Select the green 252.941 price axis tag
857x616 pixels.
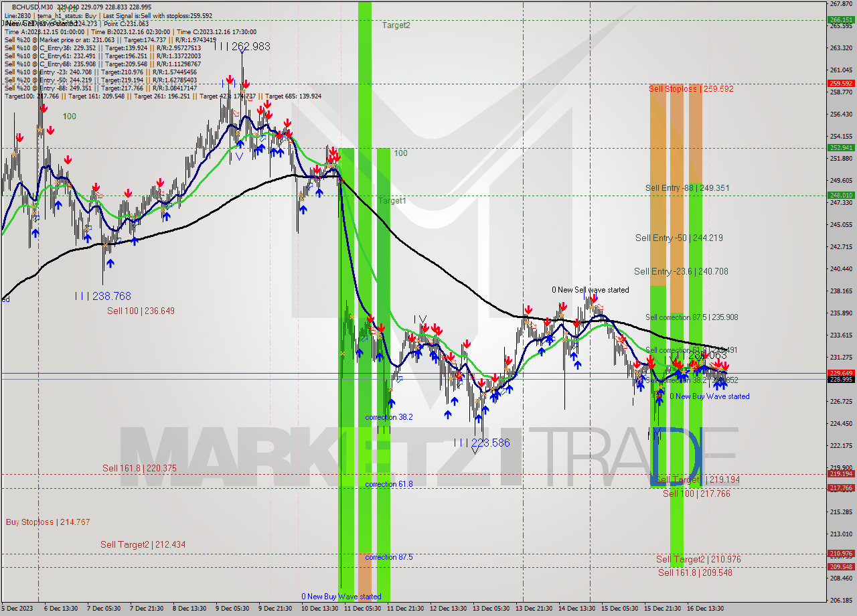coord(841,148)
